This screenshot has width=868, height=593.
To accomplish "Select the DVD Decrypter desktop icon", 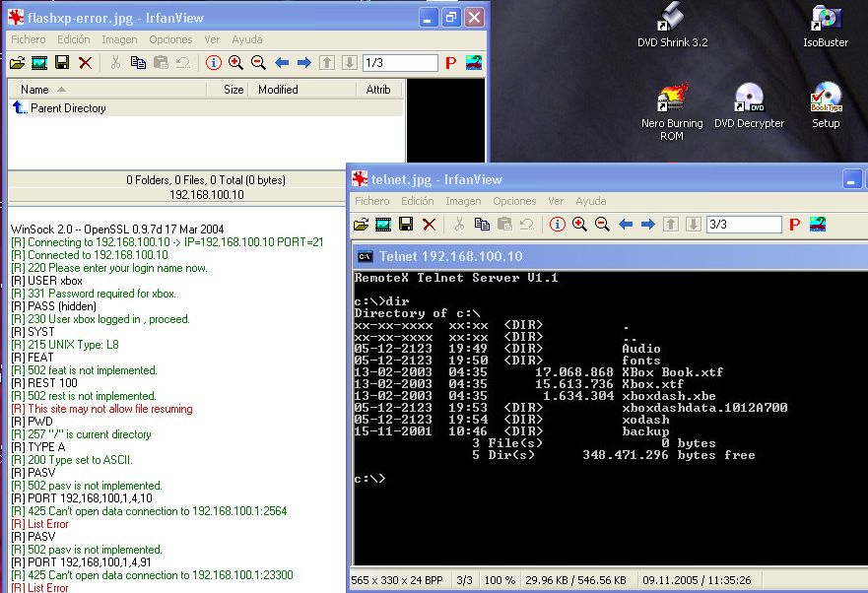I will click(749, 106).
